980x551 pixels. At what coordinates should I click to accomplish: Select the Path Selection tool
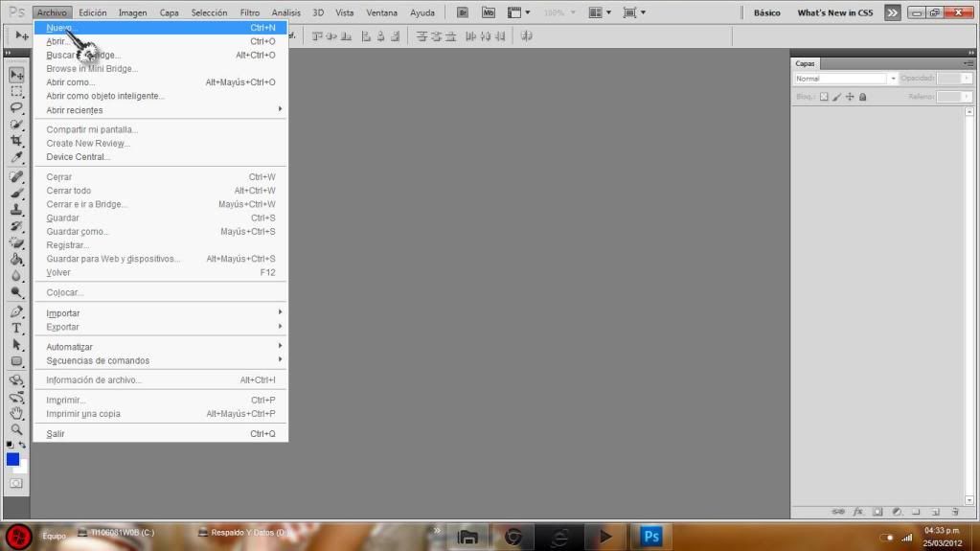[16, 345]
